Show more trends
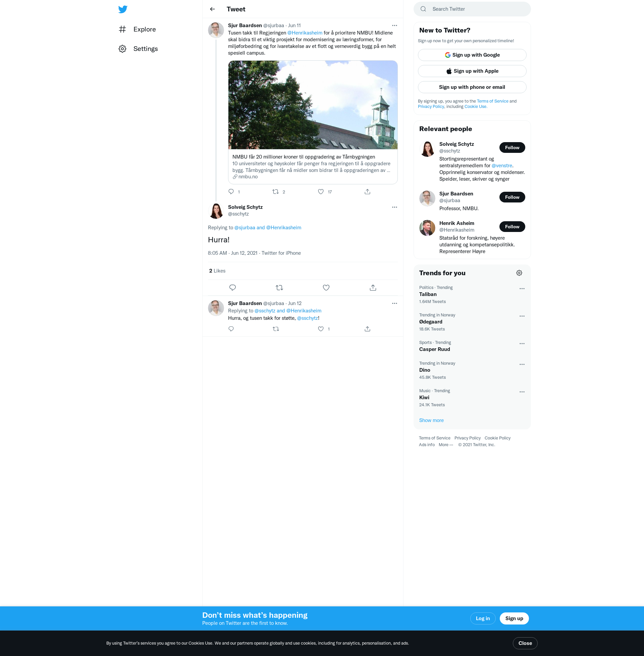The image size is (644, 656). (x=431, y=420)
